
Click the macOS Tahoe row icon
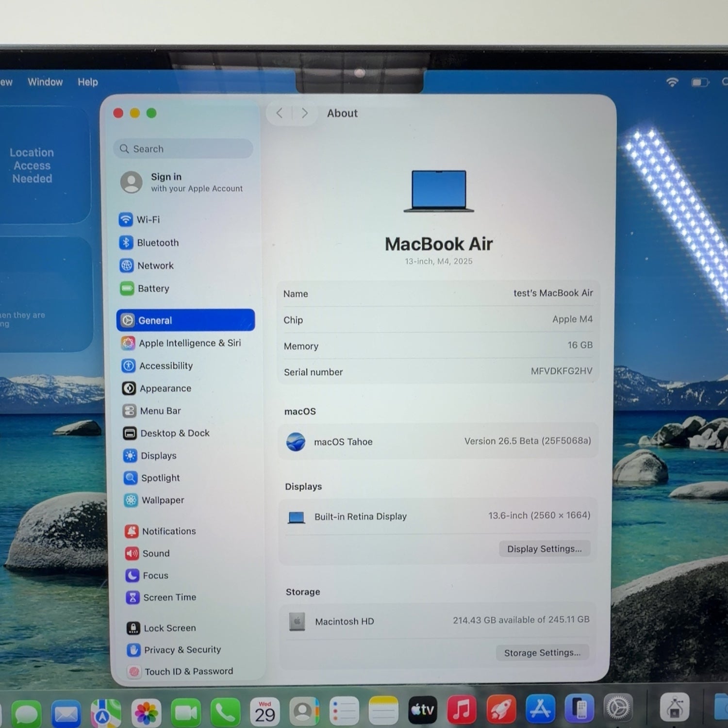pyautogui.click(x=296, y=442)
